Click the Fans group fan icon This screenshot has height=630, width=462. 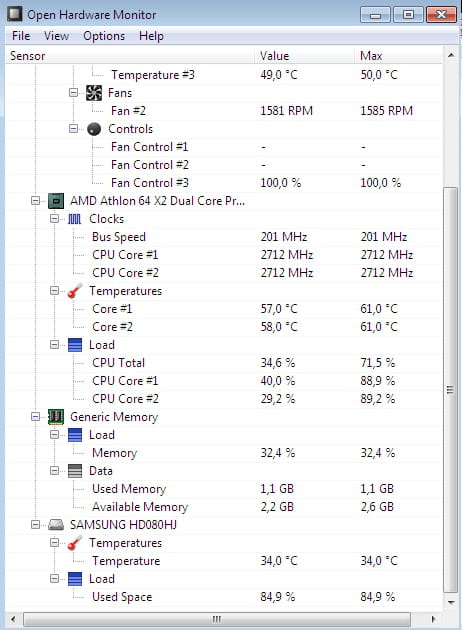click(94, 93)
